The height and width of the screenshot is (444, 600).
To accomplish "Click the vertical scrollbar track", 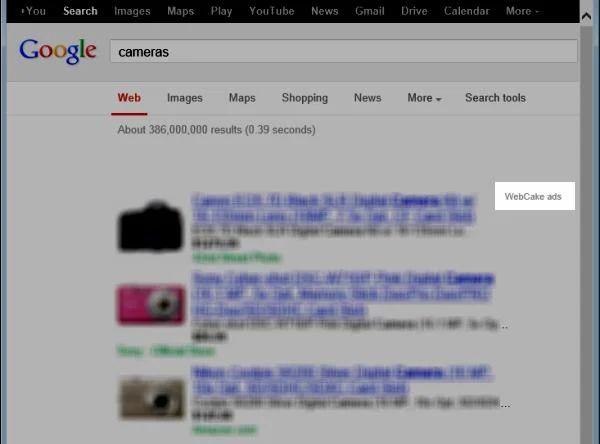I will click(x=586, y=233).
